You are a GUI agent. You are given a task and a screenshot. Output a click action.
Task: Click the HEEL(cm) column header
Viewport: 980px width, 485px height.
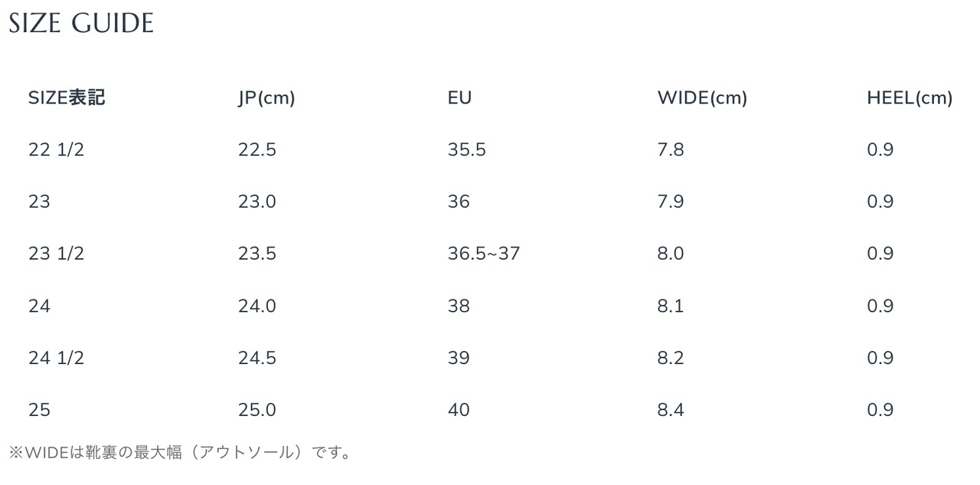click(910, 98)
